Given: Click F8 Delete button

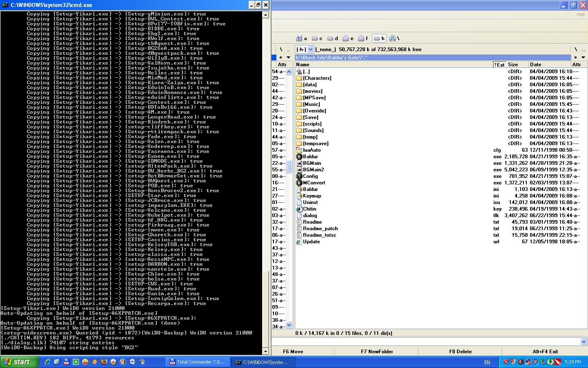Looking at the screenshot, I should [x=460, y=351].
